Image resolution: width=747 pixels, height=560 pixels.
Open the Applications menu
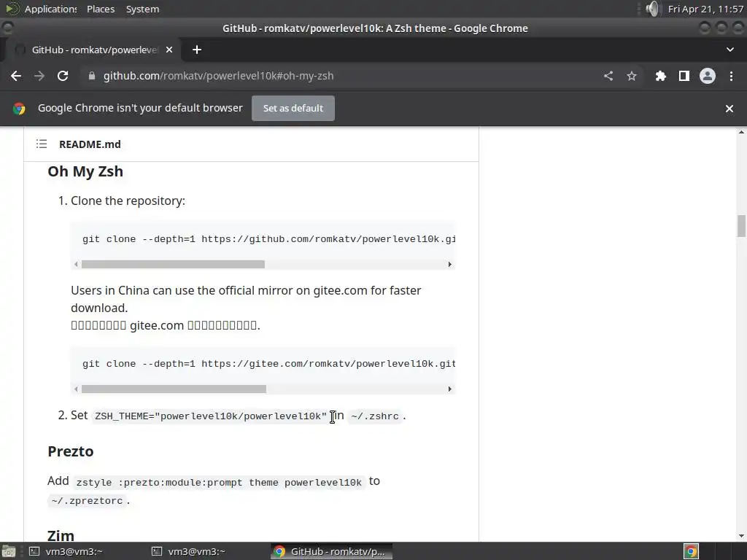50,9
